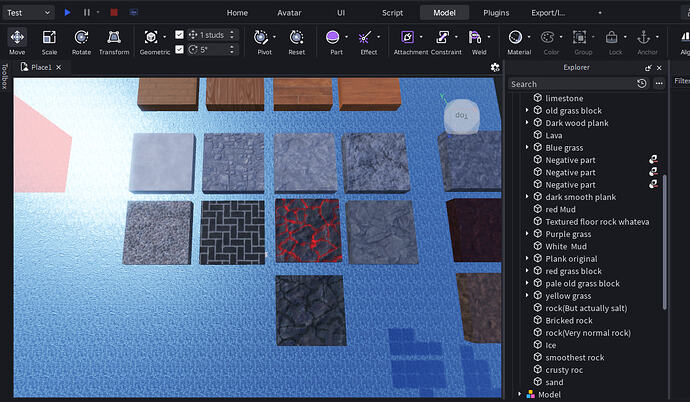Screen dimensions: 690x402
Task: Select the Lava item in Explorer
Action: (554, 135)
